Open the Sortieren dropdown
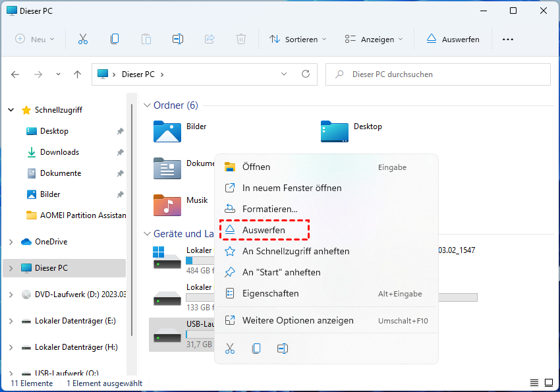This screenshot has width=560, height=392. (298, 39)
